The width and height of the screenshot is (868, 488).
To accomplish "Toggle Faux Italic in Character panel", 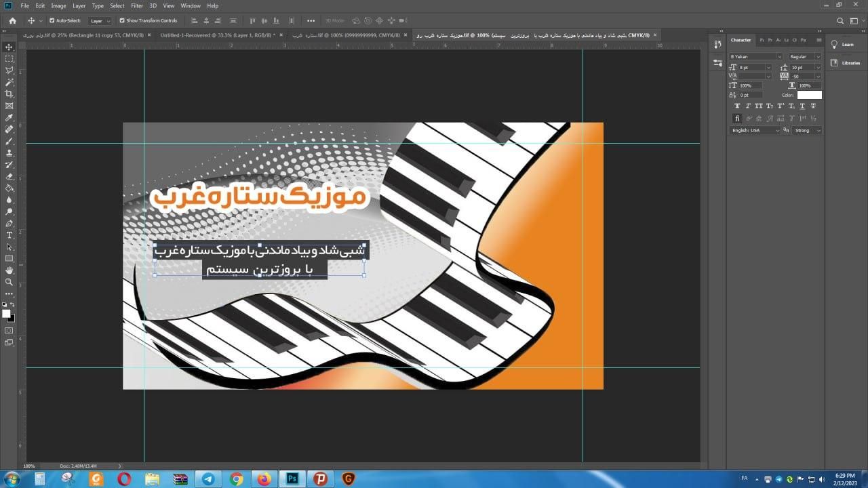I will 748,106.
